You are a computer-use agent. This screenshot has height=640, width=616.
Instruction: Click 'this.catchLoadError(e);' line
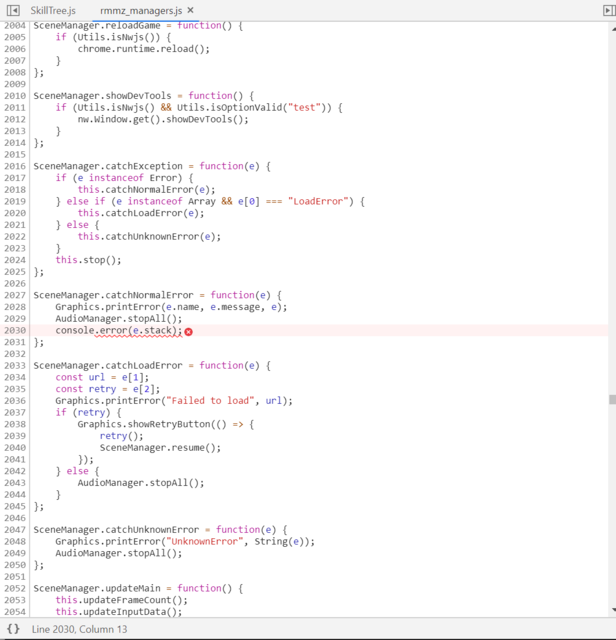(141, 213)
